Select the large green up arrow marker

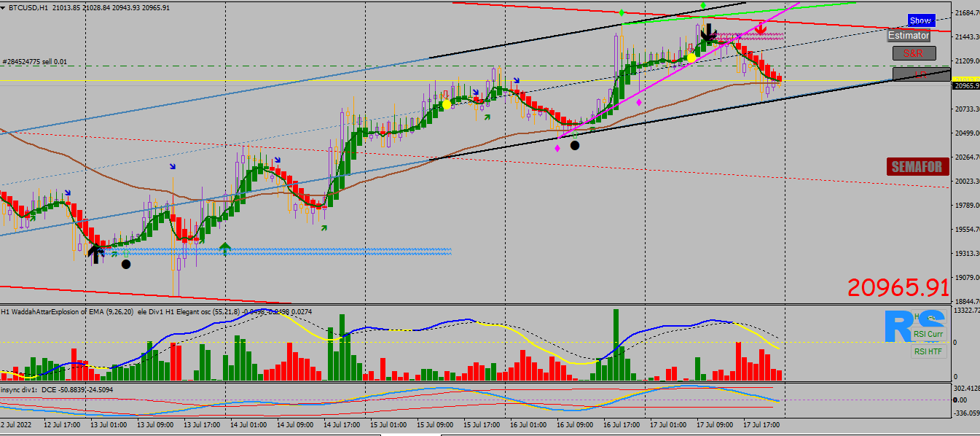[x=225, y=249]
